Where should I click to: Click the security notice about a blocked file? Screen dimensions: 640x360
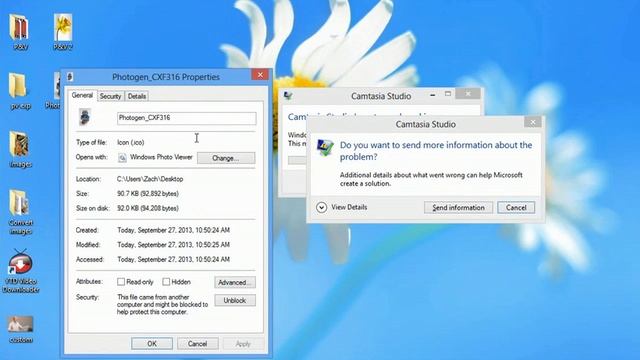click(162, 304)
